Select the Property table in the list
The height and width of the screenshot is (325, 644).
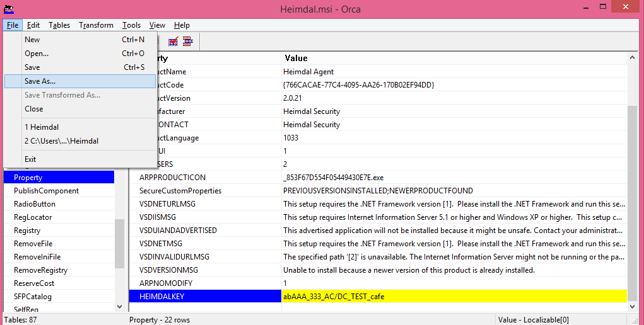click(x=59, y=177)
